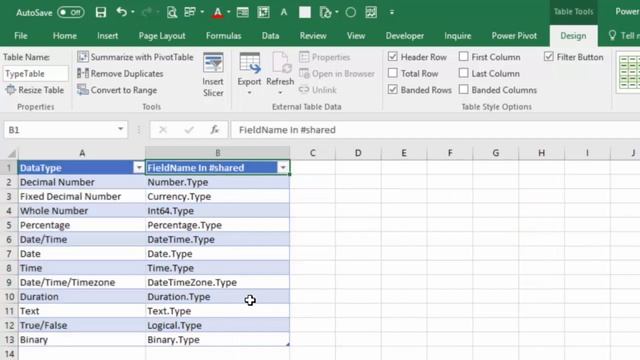This screenshot has height=360, width=640.
Task: Switch to the Power Pivot tab
Action: coord(514,36)
